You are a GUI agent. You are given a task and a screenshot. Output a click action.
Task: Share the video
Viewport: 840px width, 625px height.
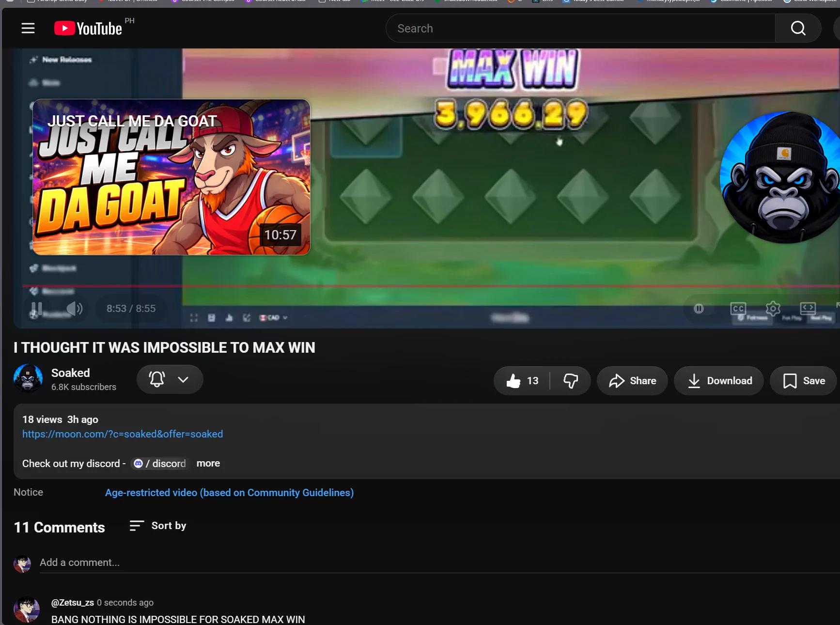click(632, 381)
